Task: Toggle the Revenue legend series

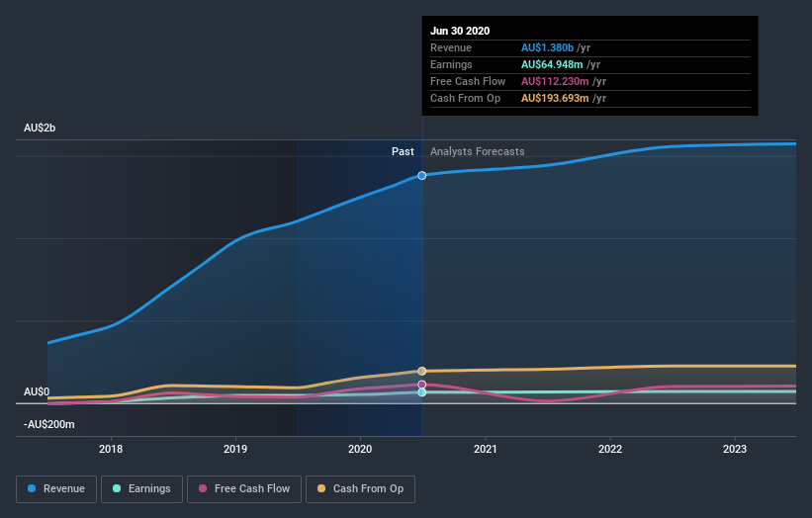Action: click(x=56, y=489)
